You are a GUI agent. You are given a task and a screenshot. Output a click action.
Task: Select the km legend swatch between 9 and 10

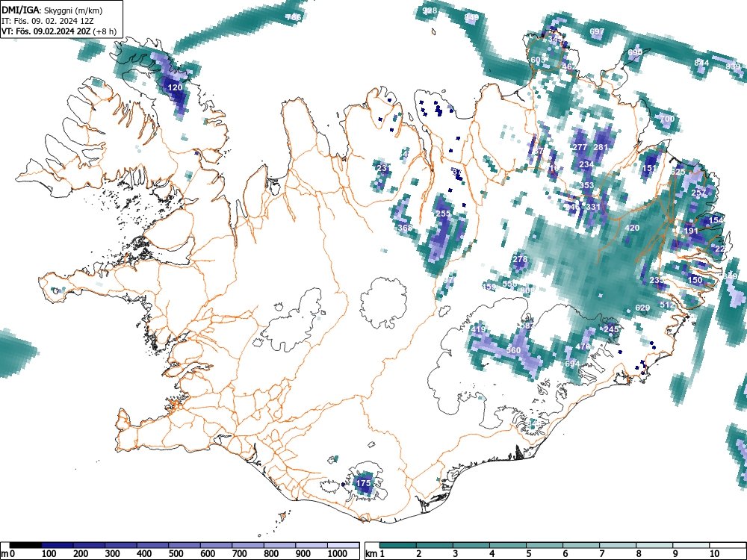click(x=691, y=545)
